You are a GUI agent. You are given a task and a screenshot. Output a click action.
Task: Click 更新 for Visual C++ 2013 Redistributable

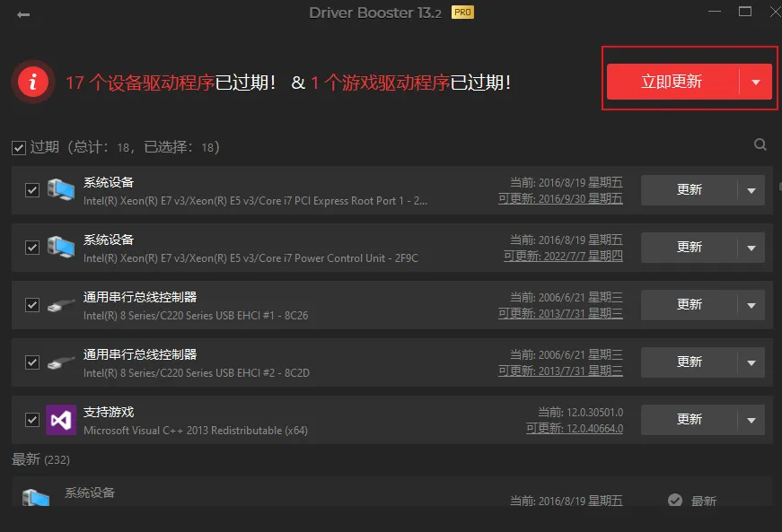click(690, 420)
